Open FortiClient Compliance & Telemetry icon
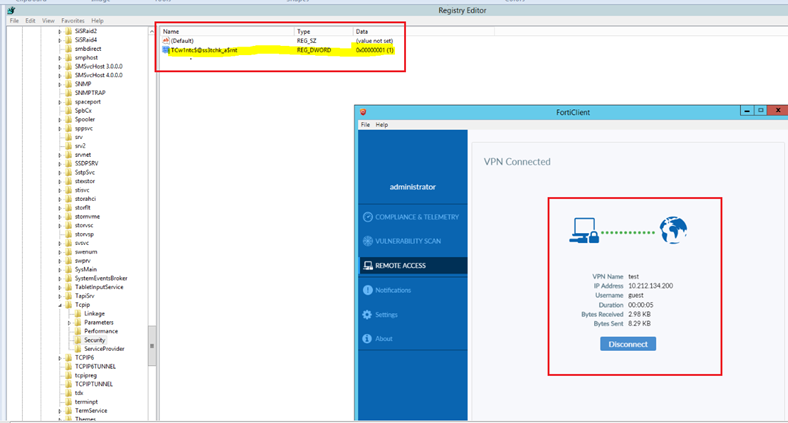Viewport: 788px width, 423px height. (368, 217)
